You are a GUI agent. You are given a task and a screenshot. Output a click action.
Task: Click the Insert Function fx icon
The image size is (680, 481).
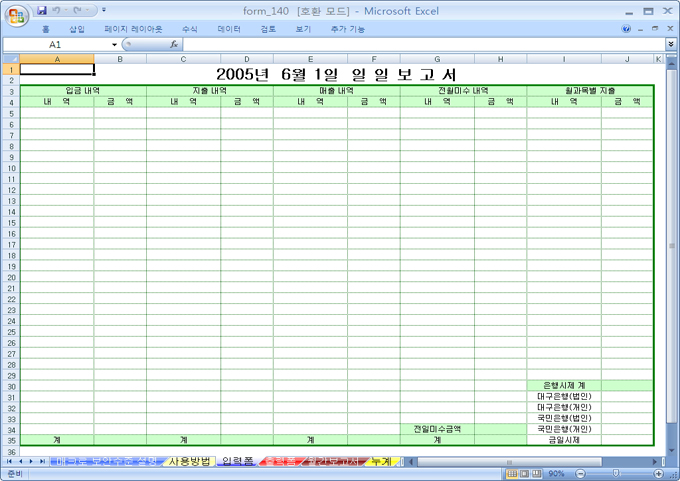173,45
